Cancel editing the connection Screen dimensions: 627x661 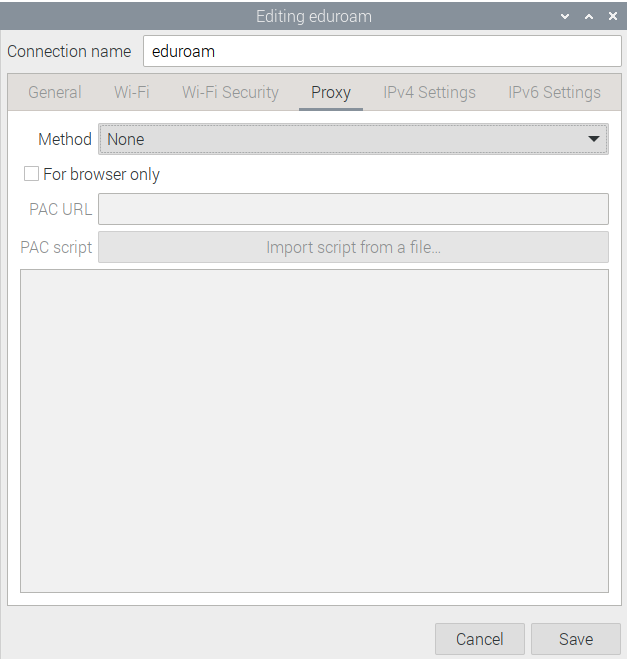479,639
